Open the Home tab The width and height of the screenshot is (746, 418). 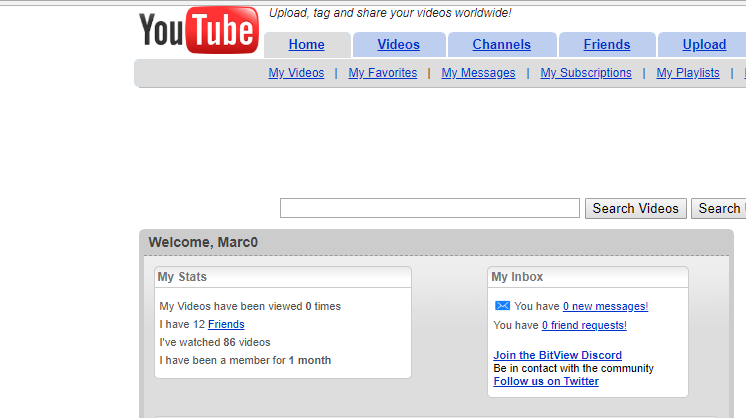click(x=307, y=45)
